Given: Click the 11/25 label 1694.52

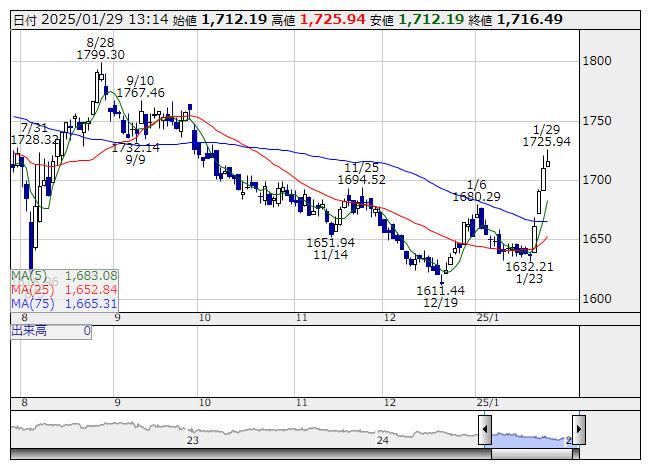Looking at the screenshot, I should [x=361, y=174].
